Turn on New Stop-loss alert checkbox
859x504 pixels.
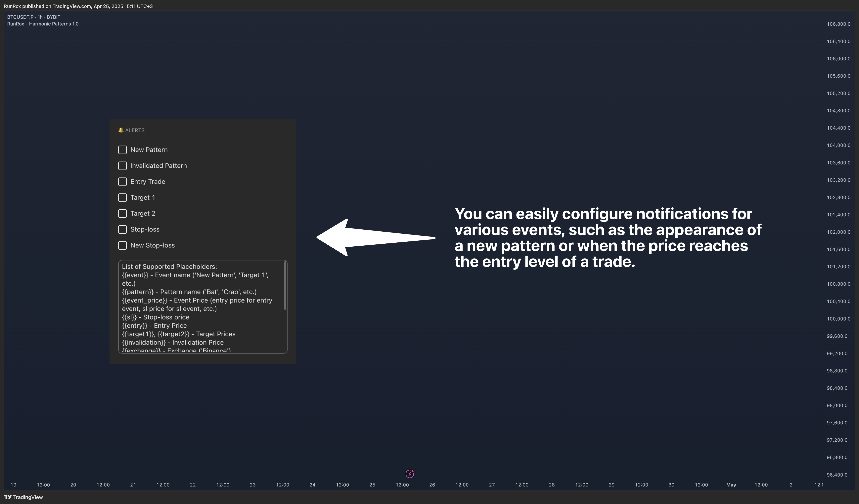click(x=122, y=245)
